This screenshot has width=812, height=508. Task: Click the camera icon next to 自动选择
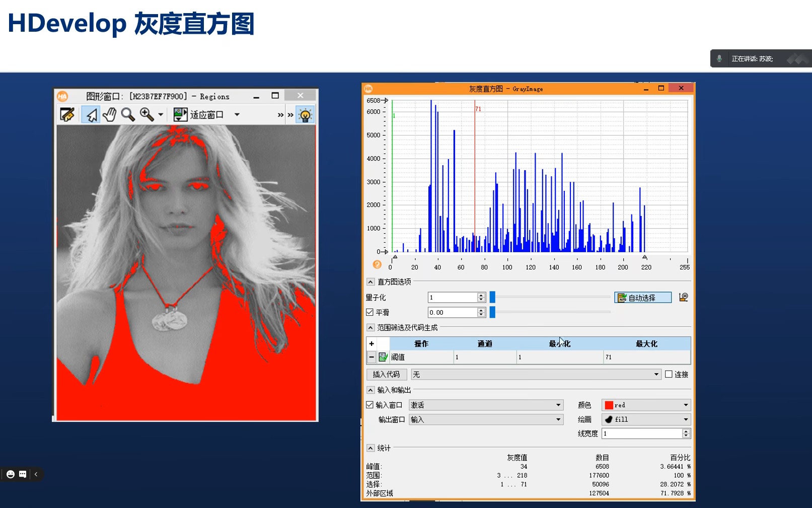[683, 297]
